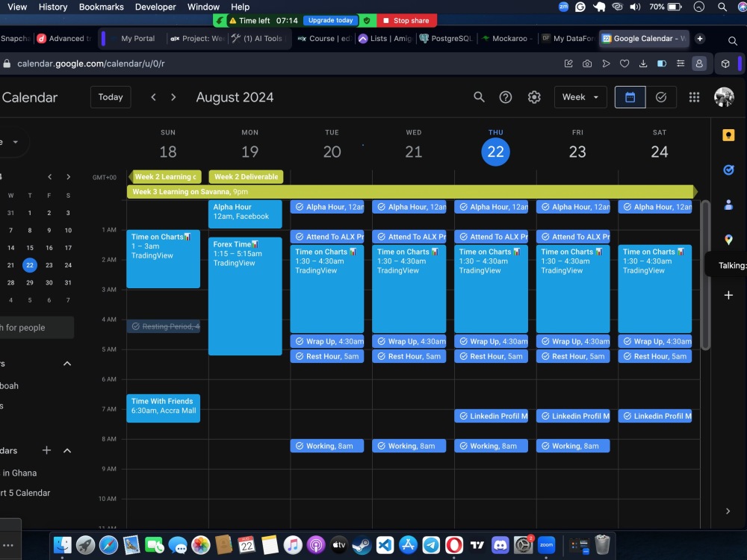
Task: Open the Developer menu
Action: [x=155, y=7]
